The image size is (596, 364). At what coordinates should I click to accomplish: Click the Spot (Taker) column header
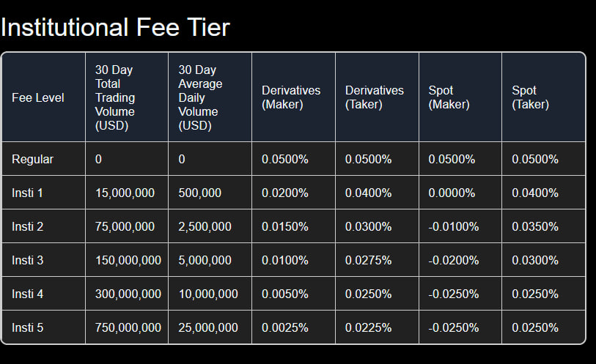click(x=530, y=97)
